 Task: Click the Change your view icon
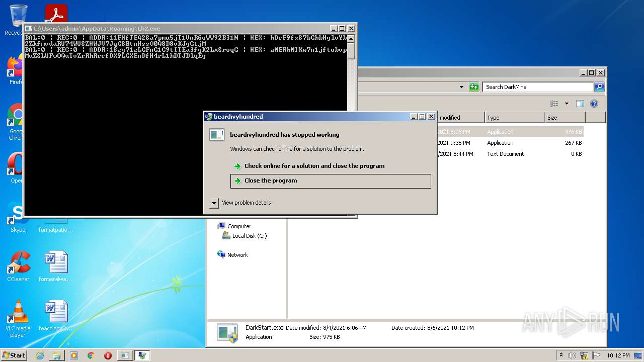(x=554, y=104)
